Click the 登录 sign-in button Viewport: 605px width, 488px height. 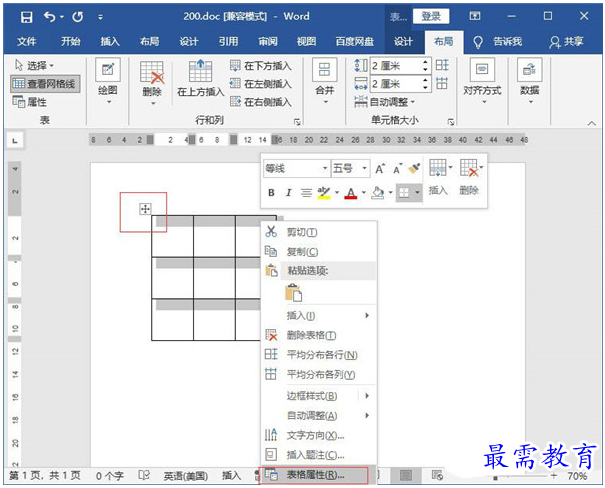tap(431, 16)
